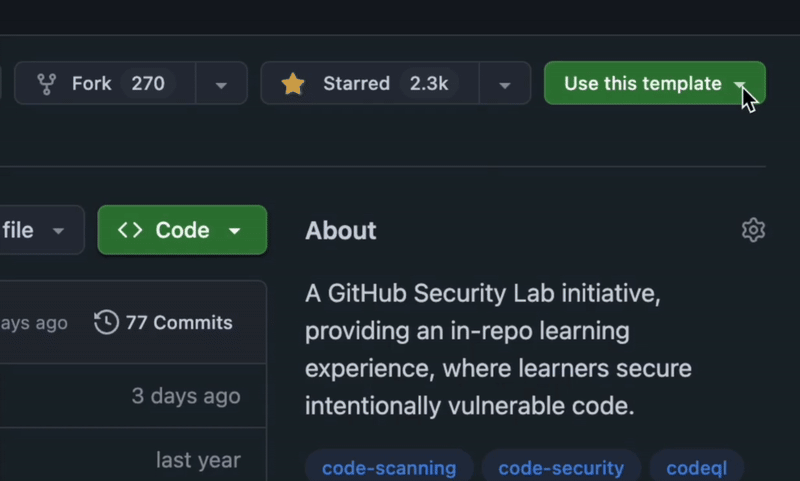Click the angle brackets icon on Code

[x=130, y=230]
